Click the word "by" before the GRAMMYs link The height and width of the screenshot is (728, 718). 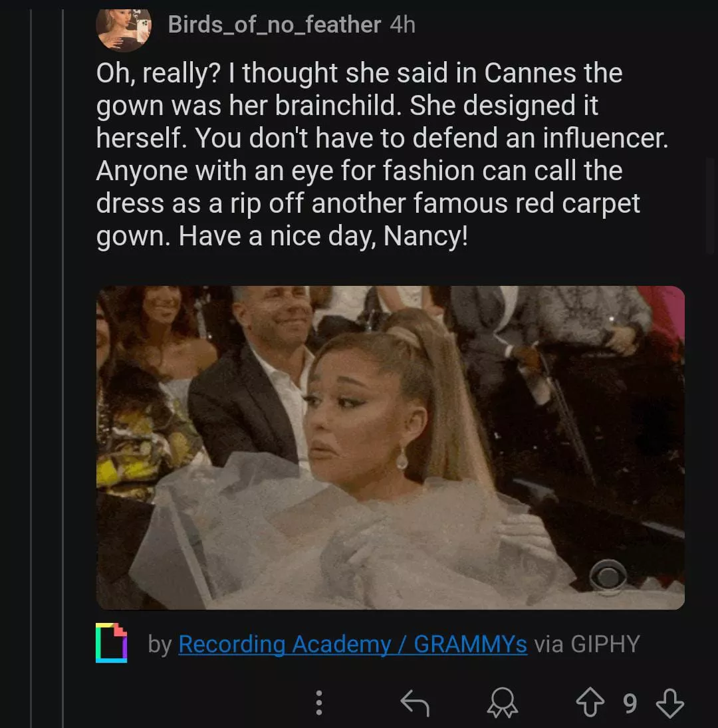point(160,644)
